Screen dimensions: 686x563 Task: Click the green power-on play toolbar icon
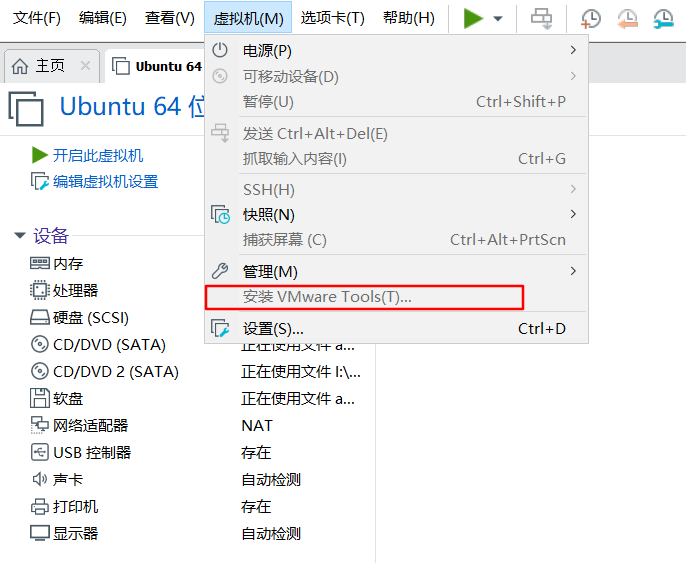pos(473,19)
